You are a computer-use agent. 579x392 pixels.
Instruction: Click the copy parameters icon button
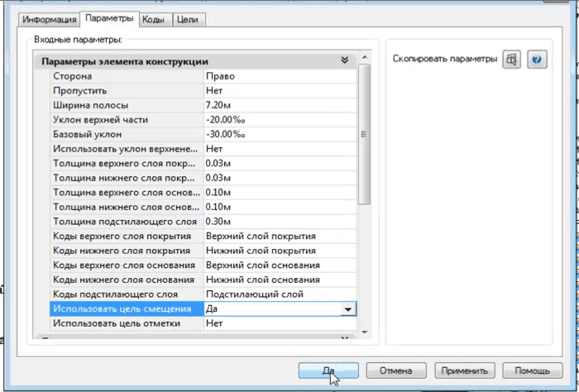(512, 60)
